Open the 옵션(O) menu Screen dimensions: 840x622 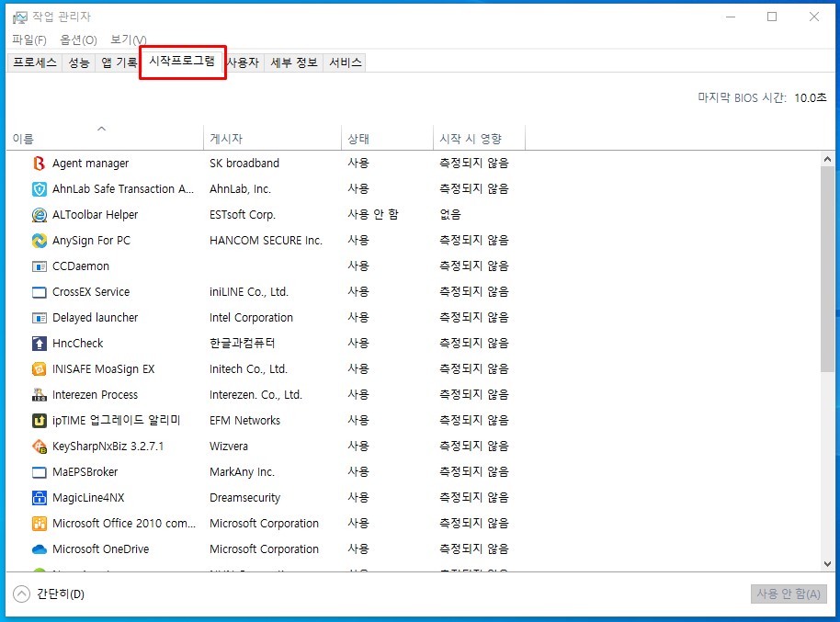(x=78, y=40)
